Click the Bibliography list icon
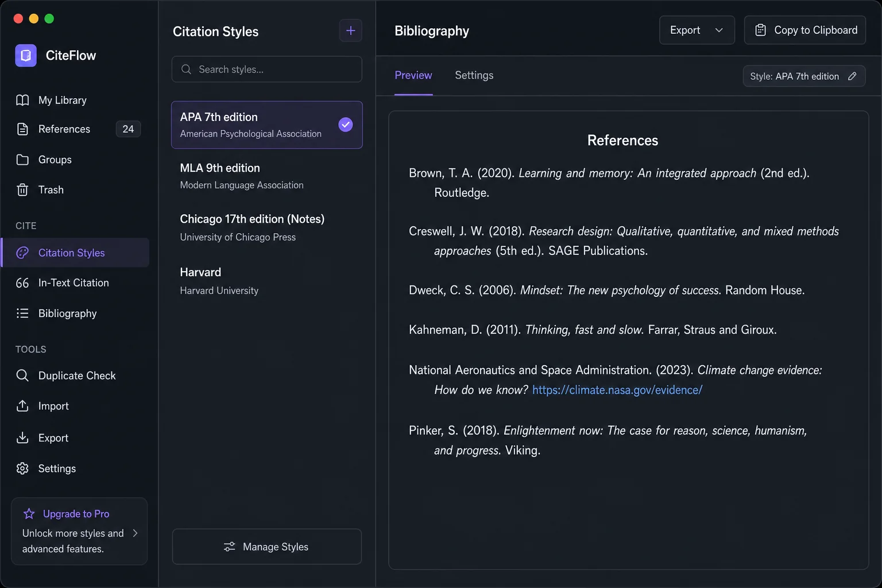The width and height of the screenshot is (882, 588). 22,314
